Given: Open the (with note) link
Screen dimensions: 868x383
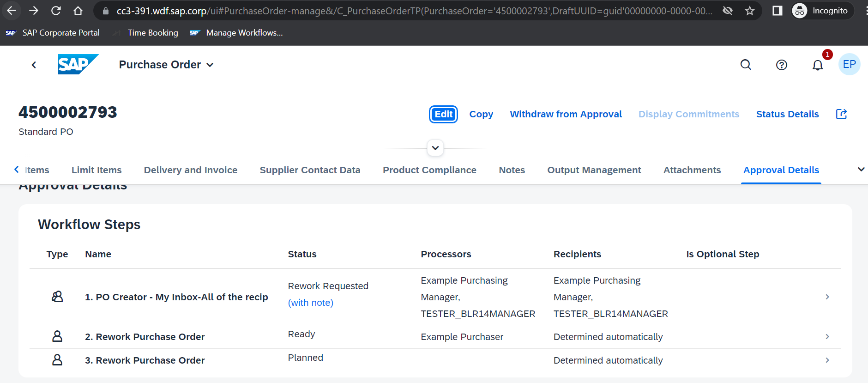Looking at the screenshot, I should (311, 303).
